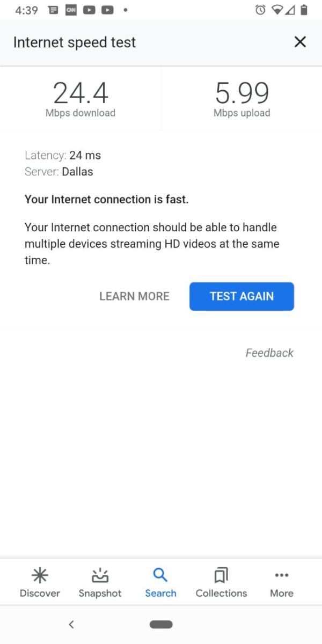This screenshot has height=644, width=322.
Task: Tap the home pill navigation button
Action: [161, 624]
